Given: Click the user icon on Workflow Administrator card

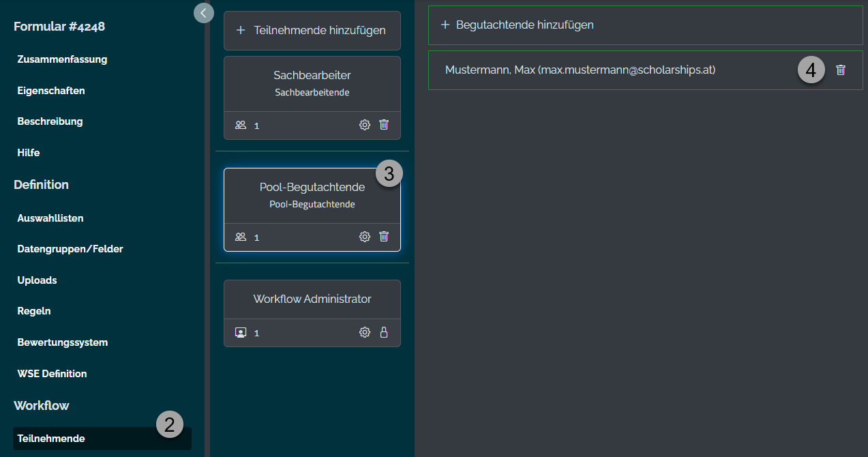Looking at the screenshot, I should (x=240, y=333).
